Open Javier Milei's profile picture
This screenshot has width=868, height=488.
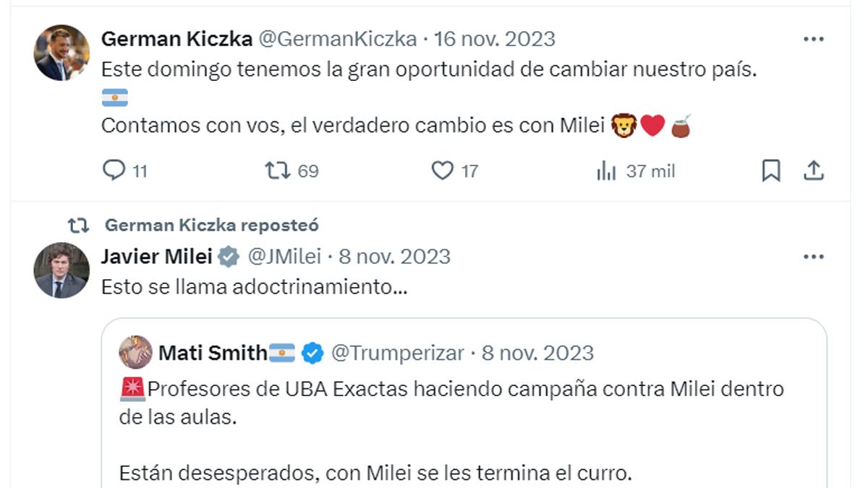61,270
